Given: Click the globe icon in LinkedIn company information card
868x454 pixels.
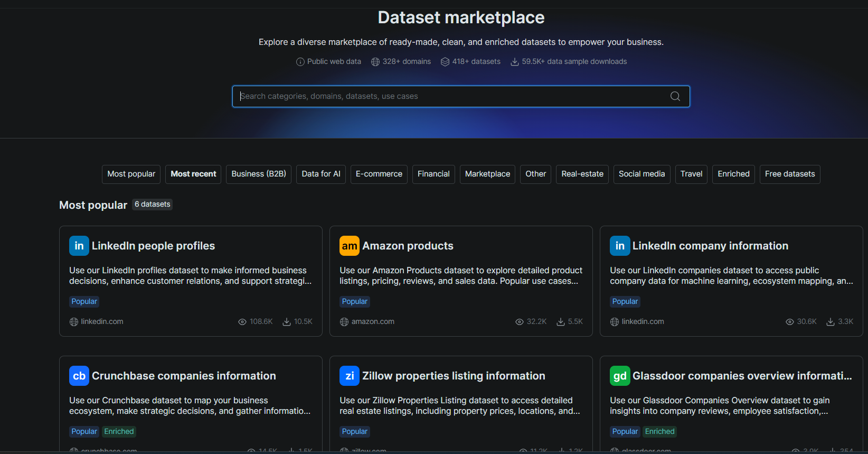Looking at the screenshot, I should (615, 322).
